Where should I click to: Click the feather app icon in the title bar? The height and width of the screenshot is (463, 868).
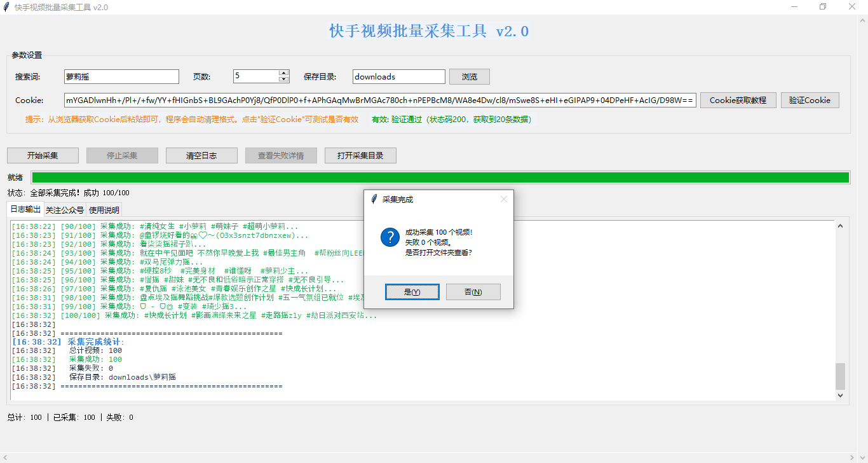click(6, 7)
